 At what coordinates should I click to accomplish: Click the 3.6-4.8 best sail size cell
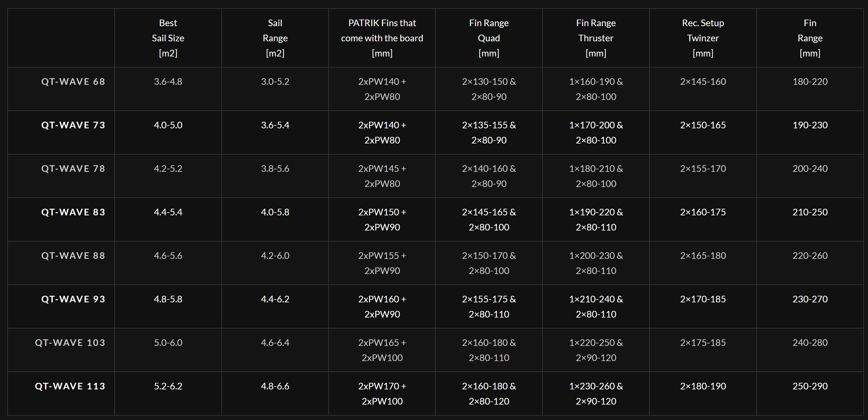tap(168, 82)
